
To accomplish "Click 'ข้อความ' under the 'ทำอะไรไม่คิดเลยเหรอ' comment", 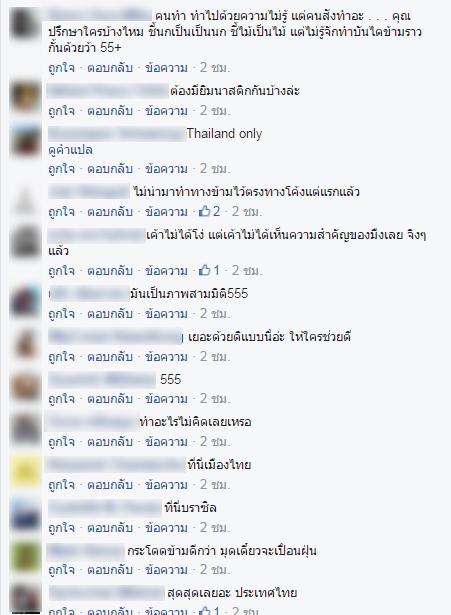I will pos(166,442).
